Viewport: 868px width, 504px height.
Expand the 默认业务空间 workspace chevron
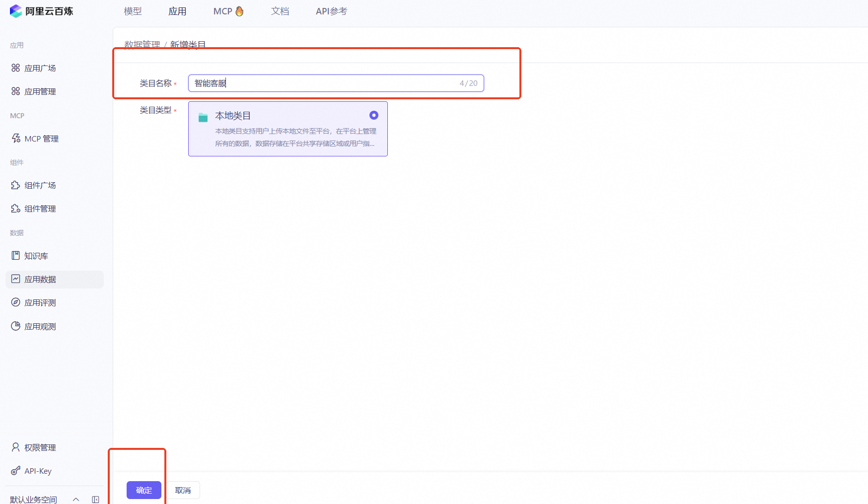click(76, 500)
